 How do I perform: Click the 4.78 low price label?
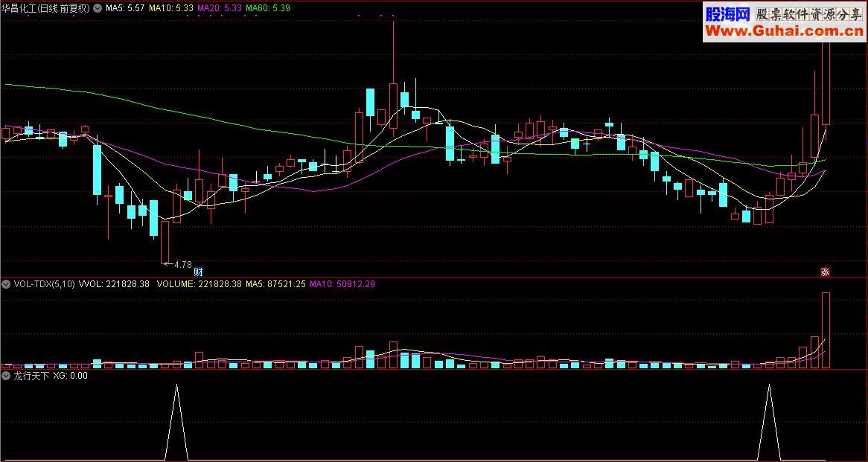pos(182,264)
